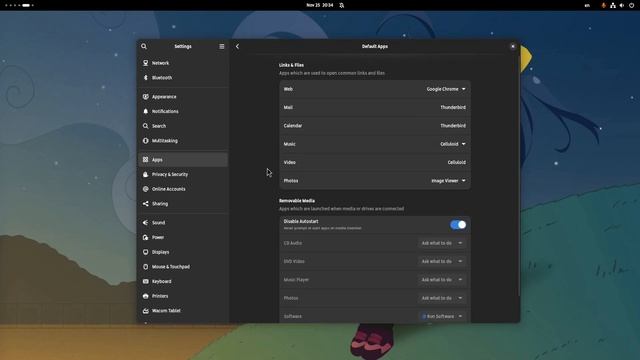Viewport: 640px width, 360px height.
Task: Click the Bluetooth sidebar icon
Action: pos(146,78)
